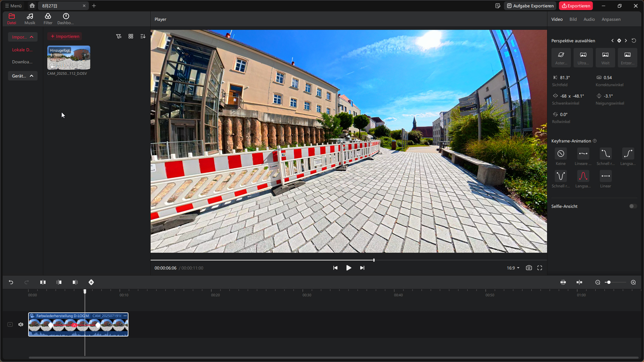Switch to the Audio tab
644x362 pixels.
589,19
